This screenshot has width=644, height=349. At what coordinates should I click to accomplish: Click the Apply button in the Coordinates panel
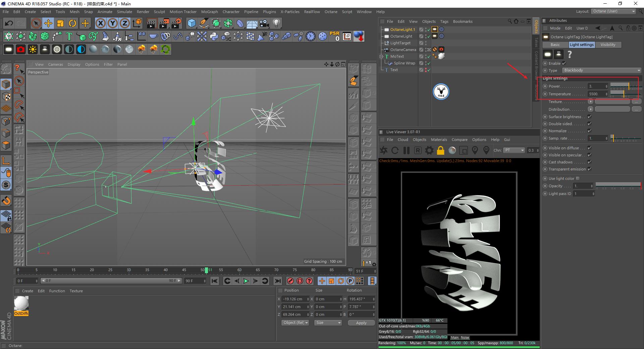[361, 322]
